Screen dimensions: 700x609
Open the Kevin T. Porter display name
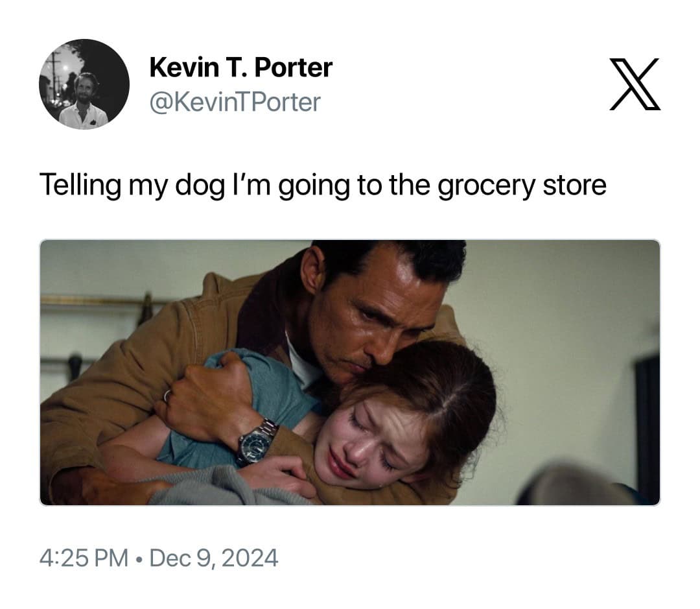coord(240,67)
